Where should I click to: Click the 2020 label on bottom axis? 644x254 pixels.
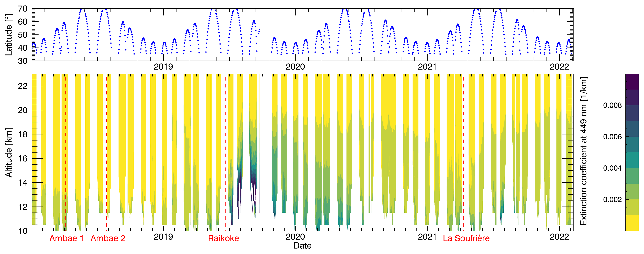[295, 237]
